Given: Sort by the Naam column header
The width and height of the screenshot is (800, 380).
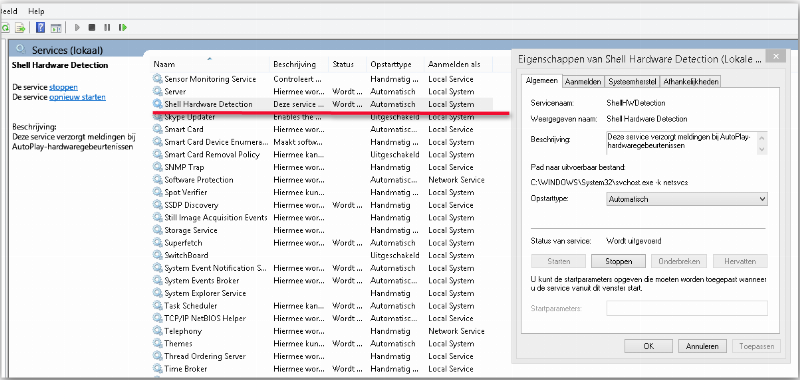Looking at the screenshot, I should coord(210,64).
